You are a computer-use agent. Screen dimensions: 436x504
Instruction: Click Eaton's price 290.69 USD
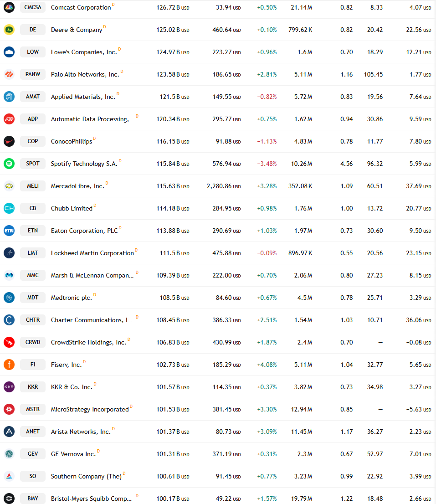tap(226, 231)
